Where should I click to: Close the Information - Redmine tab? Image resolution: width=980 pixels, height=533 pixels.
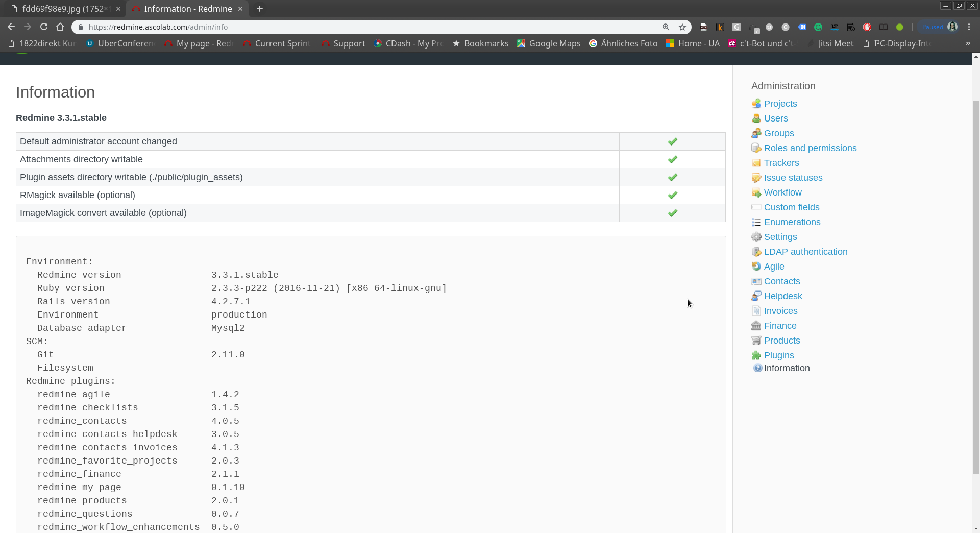coord(240,9)
